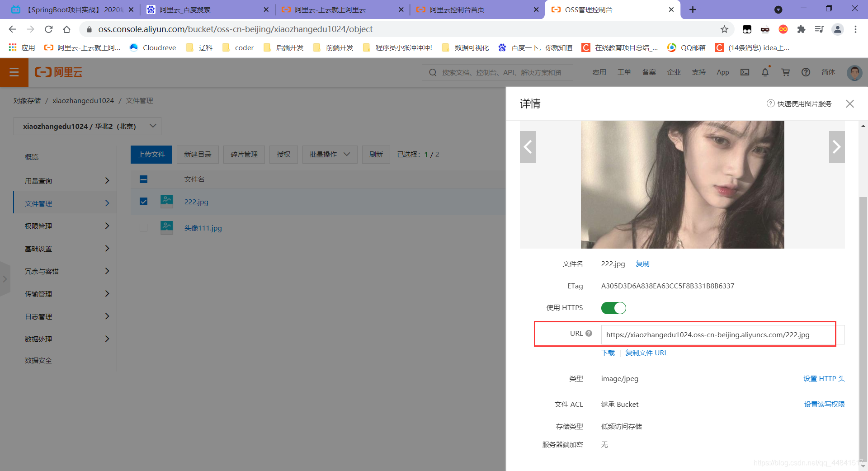Image resolution: width=868 pixels, height=471 pixels.
Task: Click the 新建目录 button
Action: tap(198, 155)
